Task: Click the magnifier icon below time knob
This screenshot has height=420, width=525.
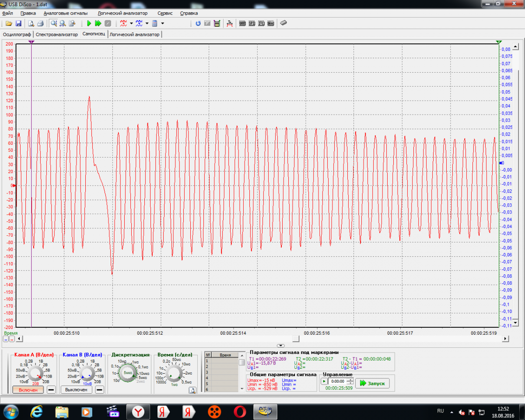Action: 192,390
